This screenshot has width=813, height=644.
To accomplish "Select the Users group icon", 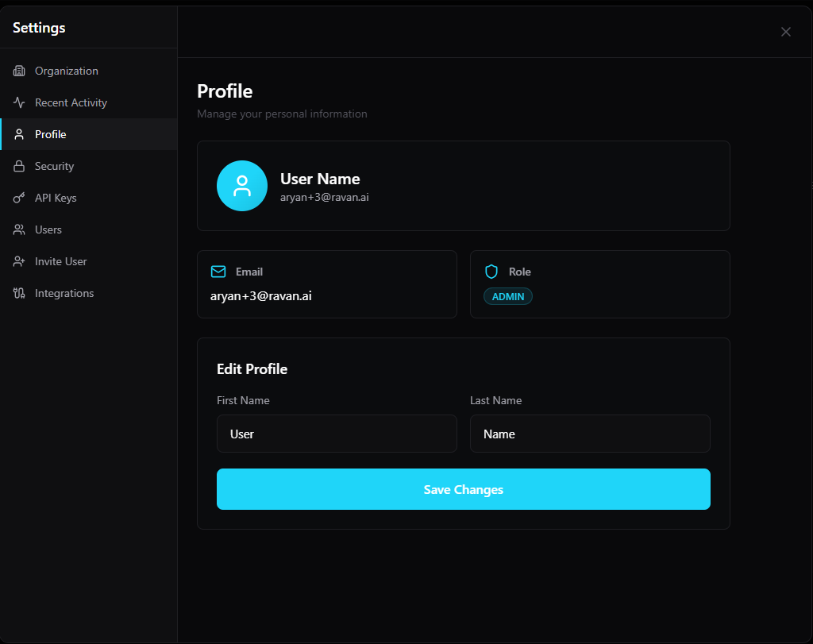I will coord(18,229).
